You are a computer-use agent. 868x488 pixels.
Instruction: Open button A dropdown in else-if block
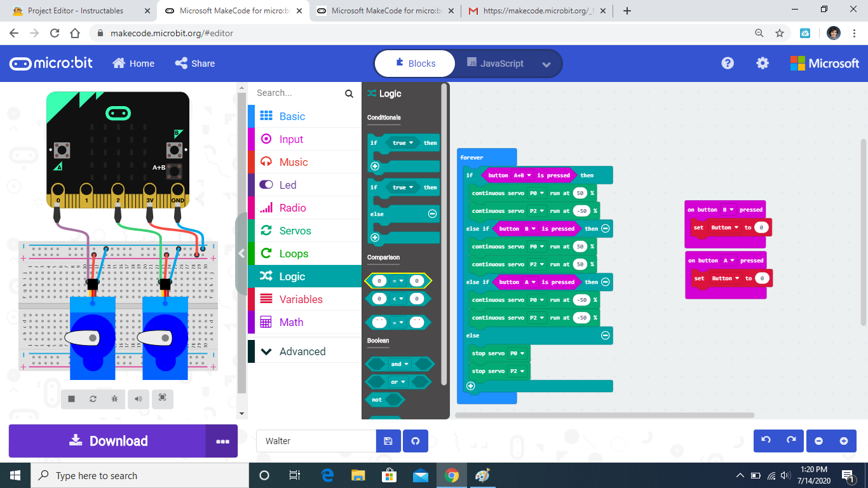point(531,282)
